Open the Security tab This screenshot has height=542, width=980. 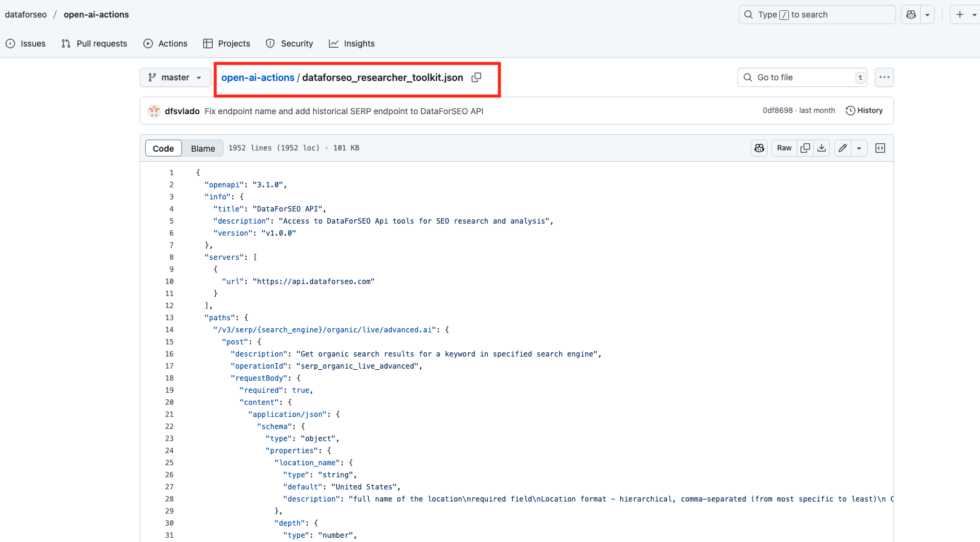pos(290,44)
